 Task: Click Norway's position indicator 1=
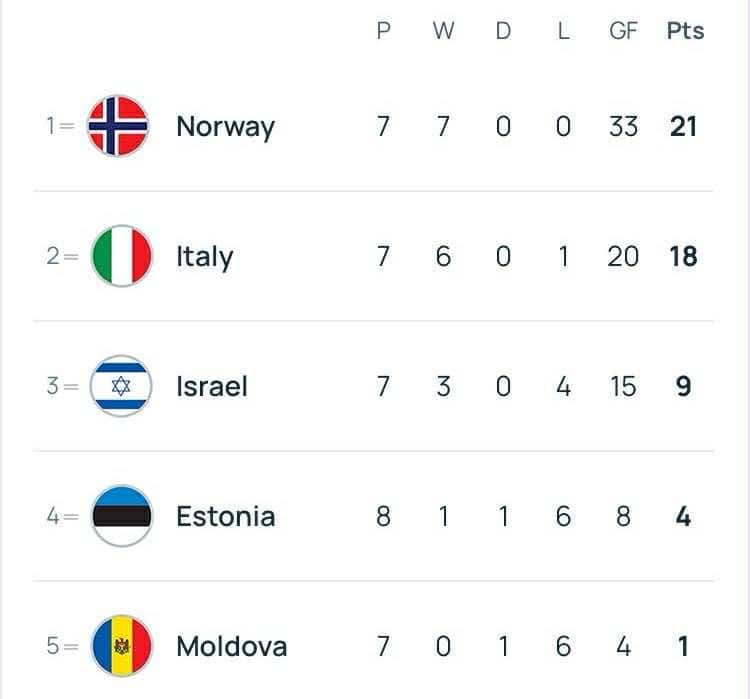[x=60, y=127]
